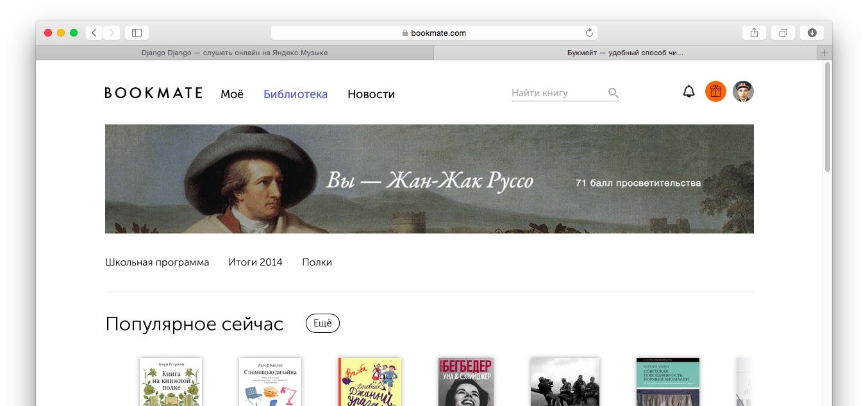This screenshot has height=406, width=868.
Task: Open the С помощью дизайна book cover
Action: pos(270,382)
